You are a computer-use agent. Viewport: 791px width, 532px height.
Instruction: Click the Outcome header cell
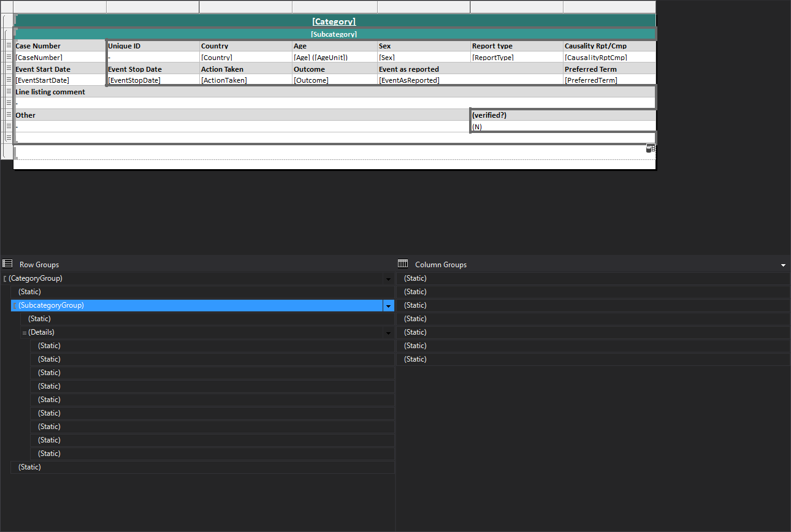click(x=335, y=69)
